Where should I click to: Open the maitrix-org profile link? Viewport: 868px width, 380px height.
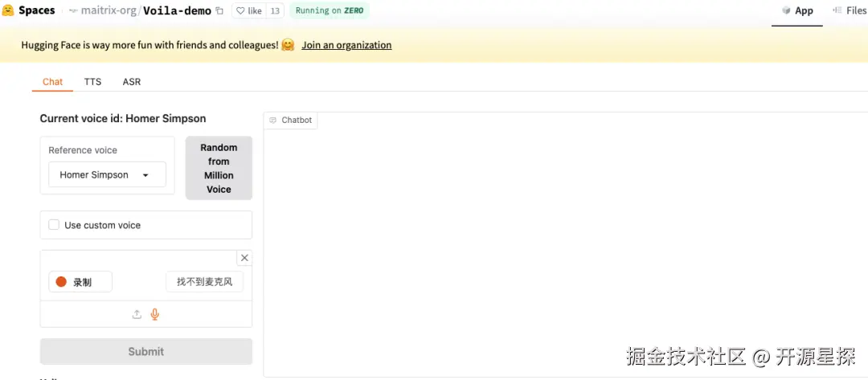click(109, 10)
